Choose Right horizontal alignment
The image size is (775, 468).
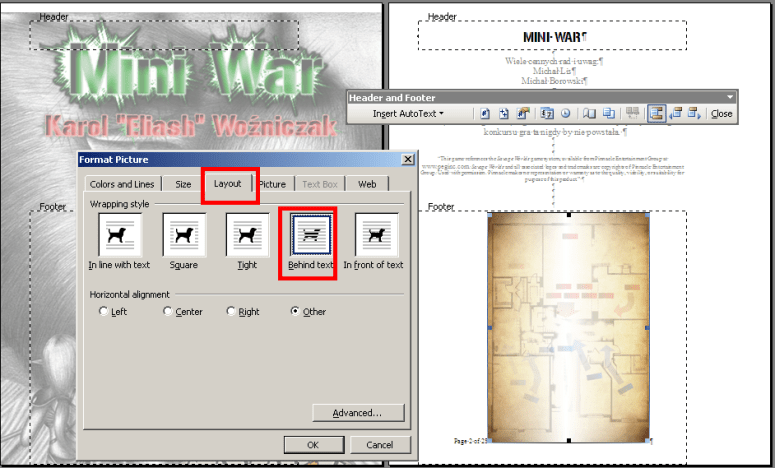(x=232, y=312)
